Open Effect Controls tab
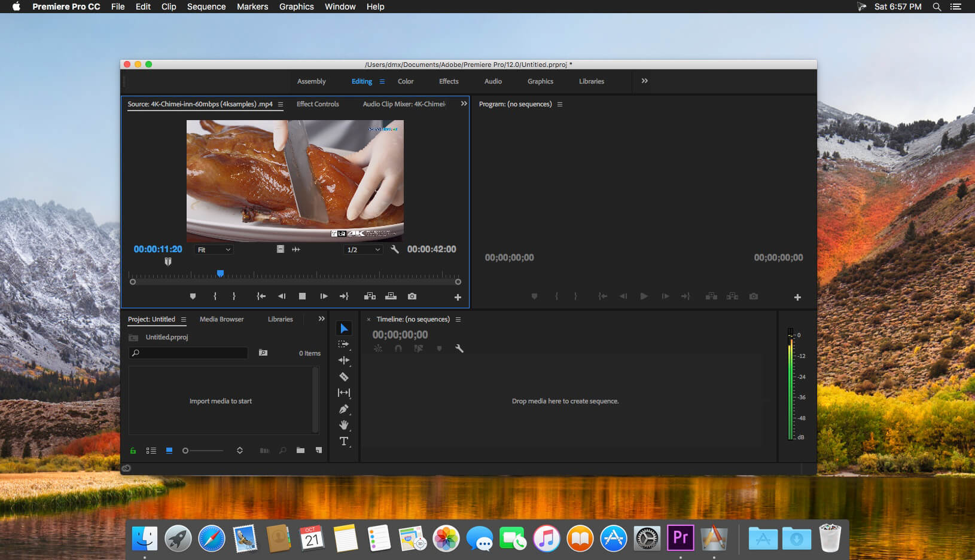 click(318, 104)
